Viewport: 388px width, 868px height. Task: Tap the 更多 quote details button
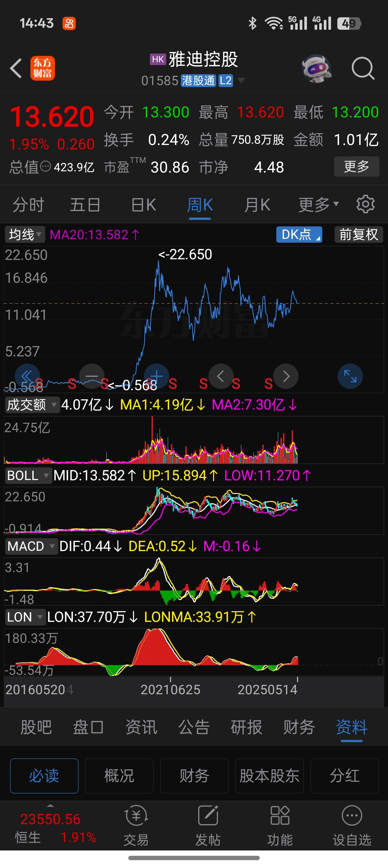357,167
